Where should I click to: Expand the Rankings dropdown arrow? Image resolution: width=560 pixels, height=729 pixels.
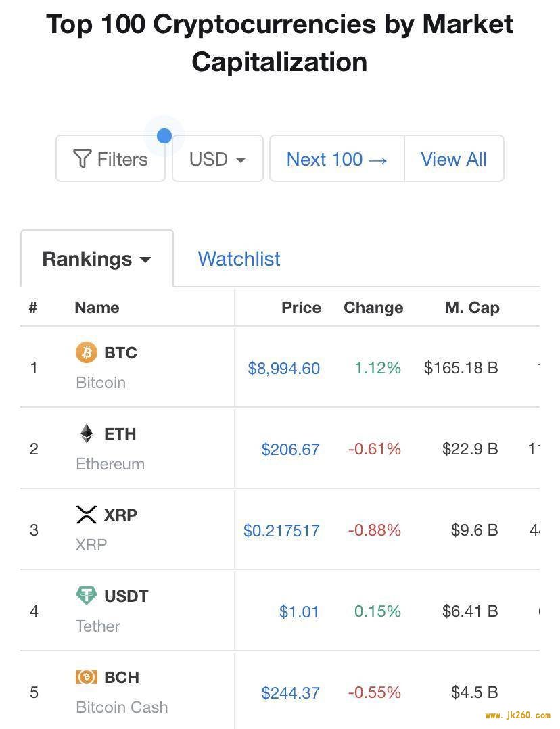click(145, 260)
